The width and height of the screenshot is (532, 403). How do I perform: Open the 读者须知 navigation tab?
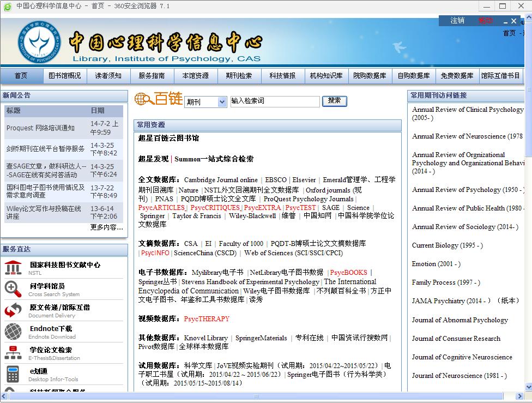point(108,76)
